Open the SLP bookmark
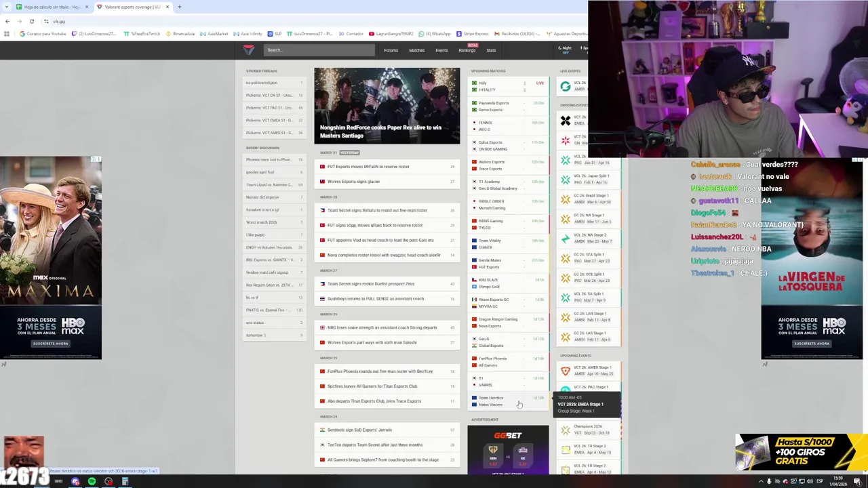Image resolution: width=868 pixels, height=488 pixels. pos(275,33)
